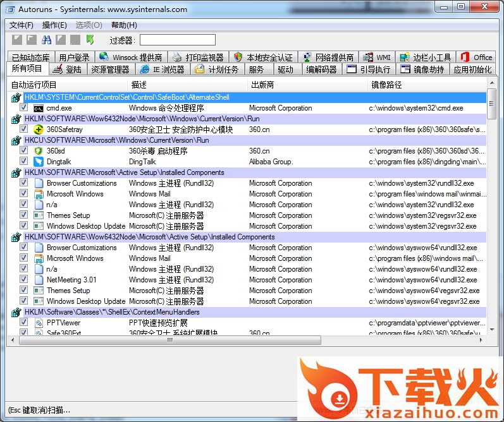Switch to the 编解码器 tab
This screenshot has height=422, width=504.
point(321,69)
